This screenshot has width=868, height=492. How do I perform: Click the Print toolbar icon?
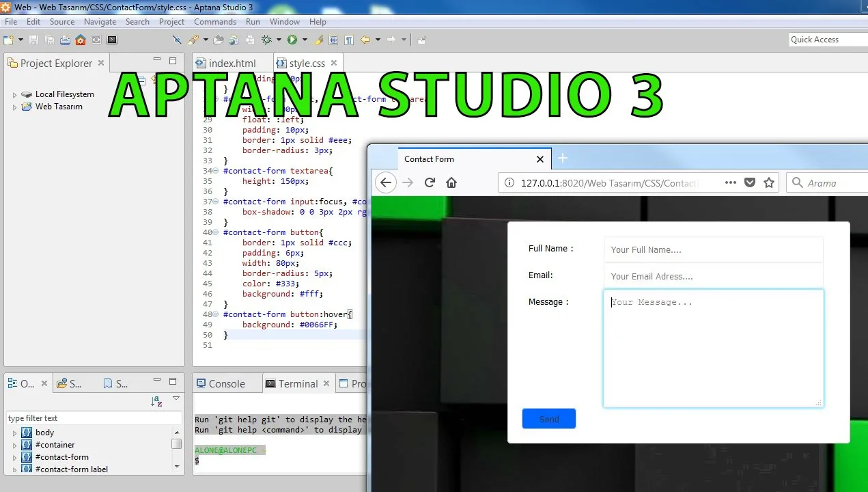(65, 40)
